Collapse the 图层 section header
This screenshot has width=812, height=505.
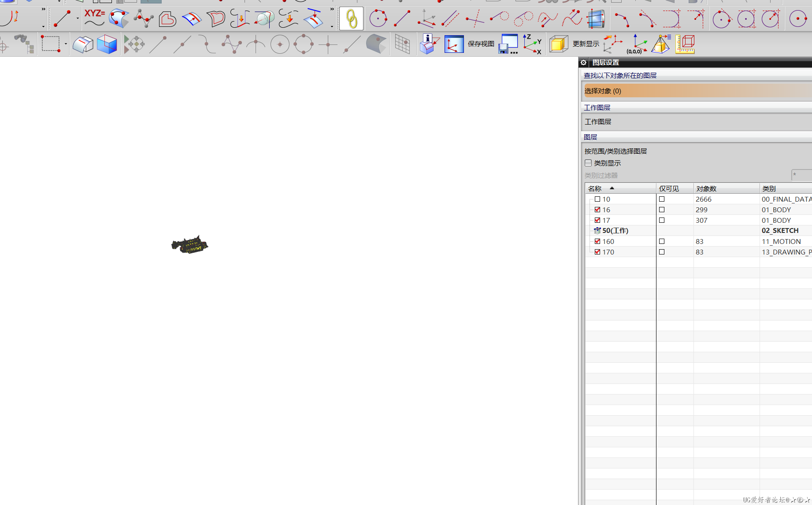click(x=697, y=137)
